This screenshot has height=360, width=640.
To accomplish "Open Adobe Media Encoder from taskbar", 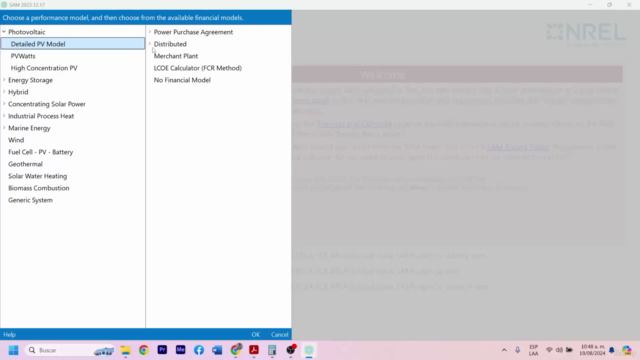I will coord(180,350).
